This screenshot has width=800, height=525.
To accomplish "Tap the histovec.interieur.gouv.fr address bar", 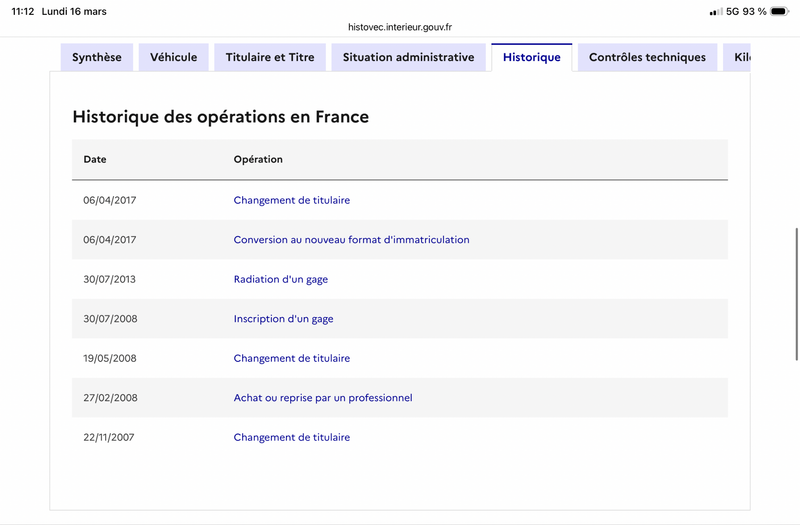I will point(400,27).
